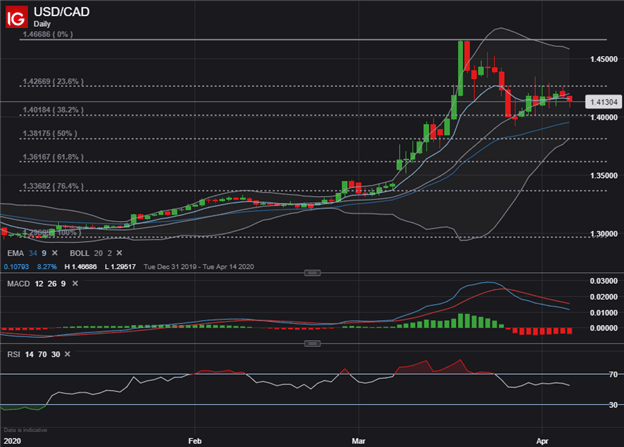The height and width of the screenshot is (447, 624).
Task: Close the RSI indicator panel
Action: coord(67,354)
